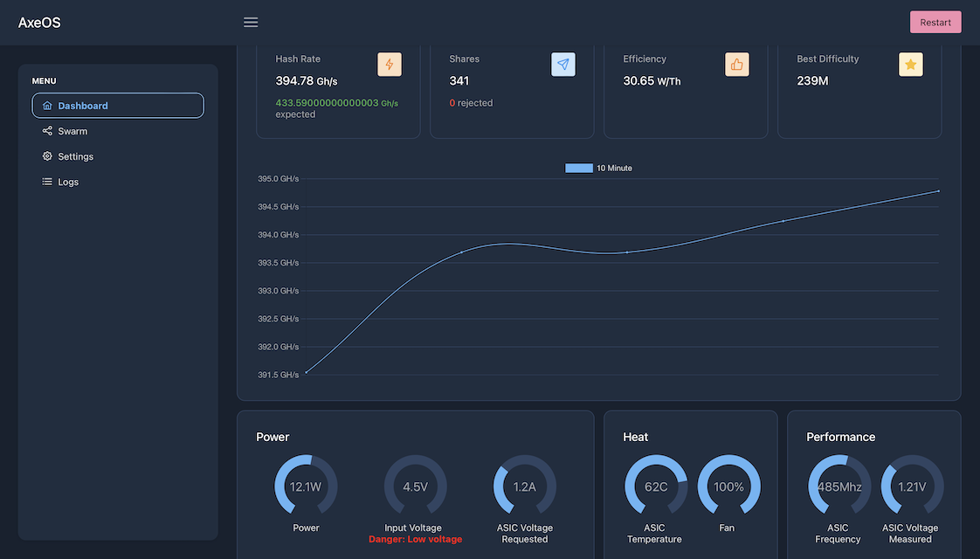Click the ASIC Temperature 62C gauge
Image resolution: width=980 pixels, height=559 pixels.
656,487
